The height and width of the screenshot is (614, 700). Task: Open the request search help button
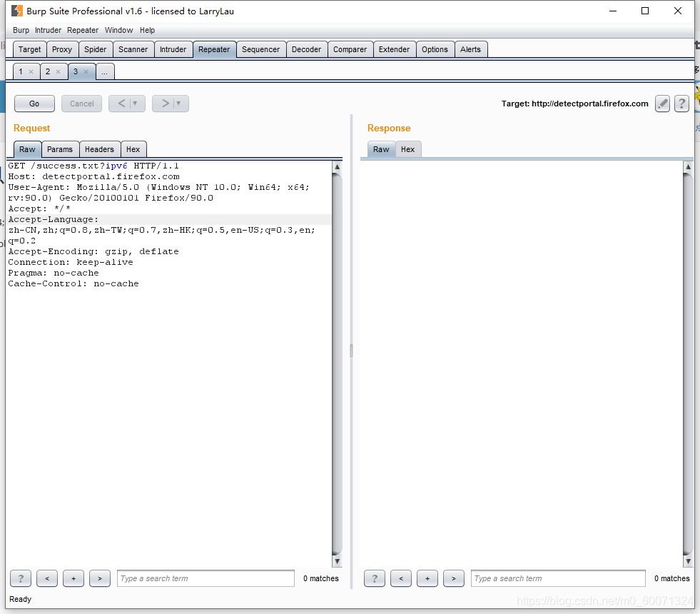pyautogui.click(x=21, y=579)
